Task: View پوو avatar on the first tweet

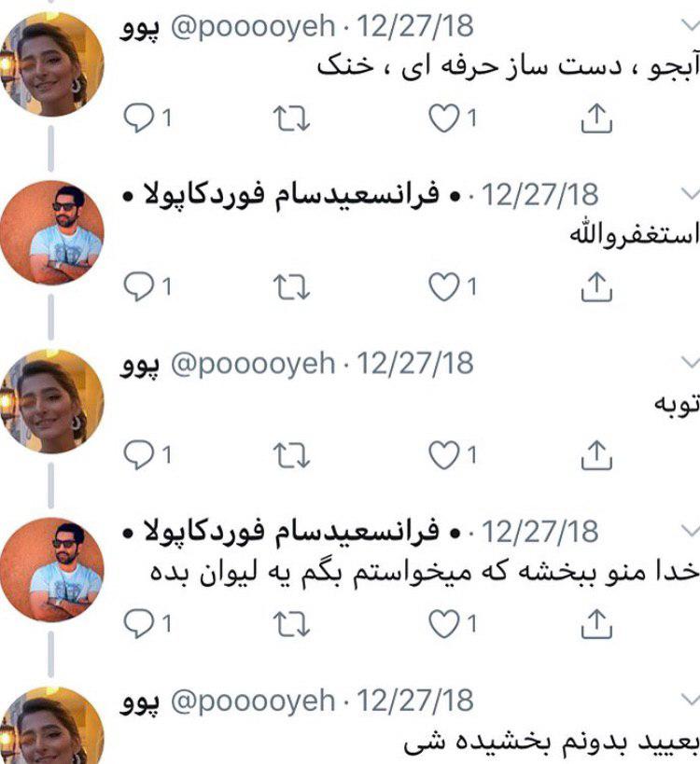Action: point(51,64)
